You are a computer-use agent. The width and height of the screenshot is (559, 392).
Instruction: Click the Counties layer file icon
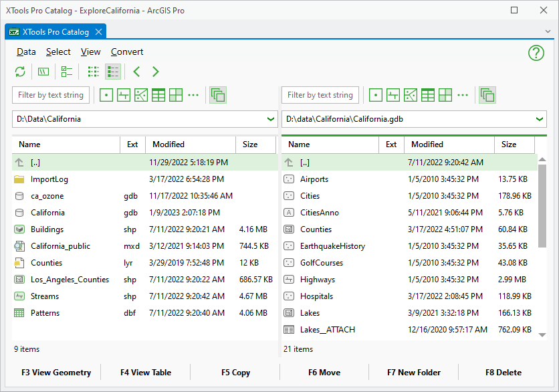point(19,263)
